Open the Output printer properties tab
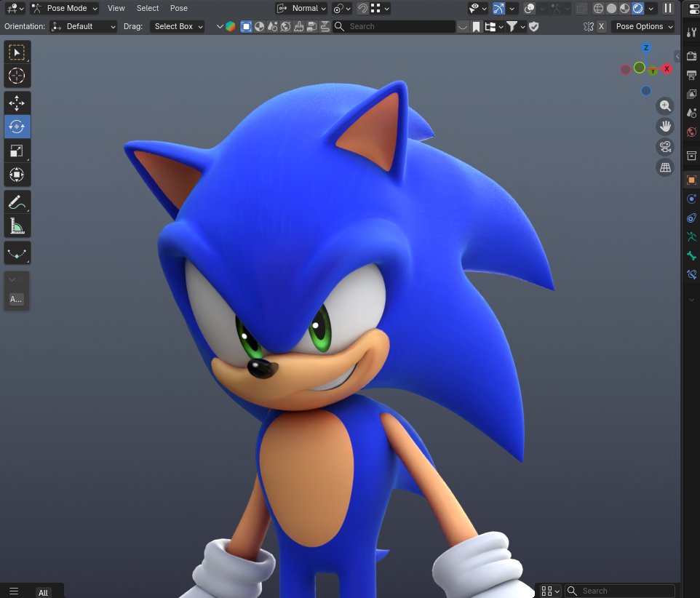The image size is (700, 598). tap(691, 74)
